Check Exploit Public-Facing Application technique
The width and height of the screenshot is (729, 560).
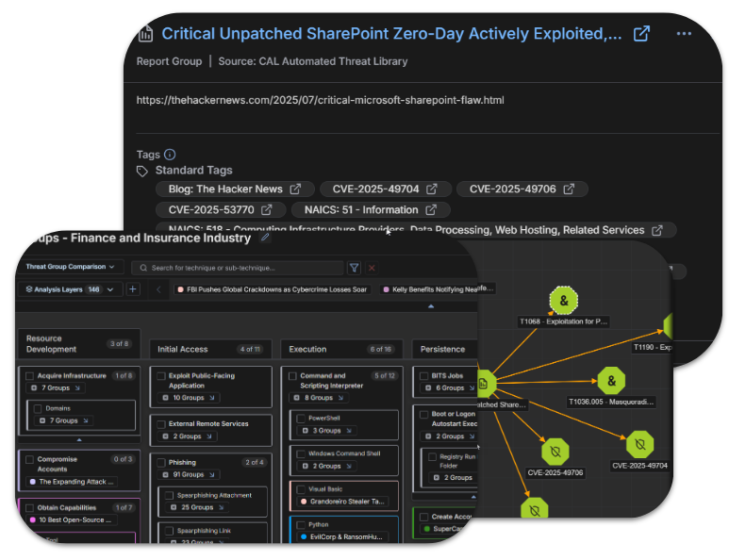coord(161,375)
